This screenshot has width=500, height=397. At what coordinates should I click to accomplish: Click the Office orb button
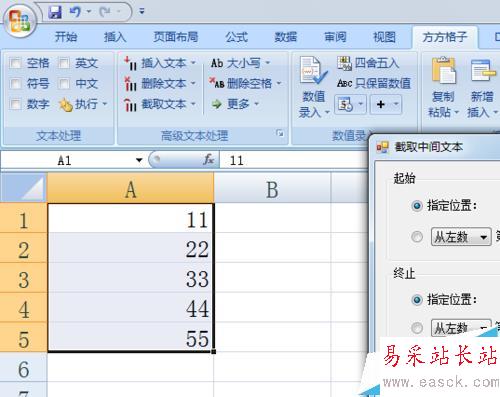[x=19, y=21]
